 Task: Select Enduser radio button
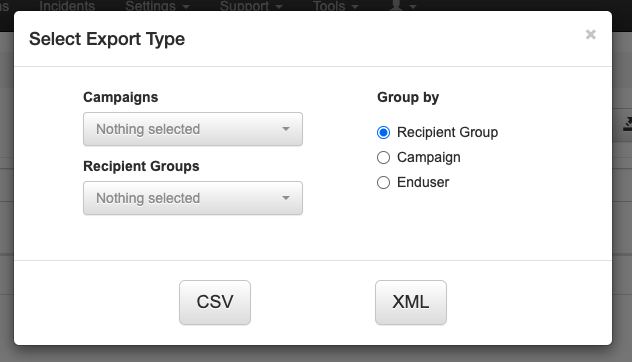[x=383, y=182]
